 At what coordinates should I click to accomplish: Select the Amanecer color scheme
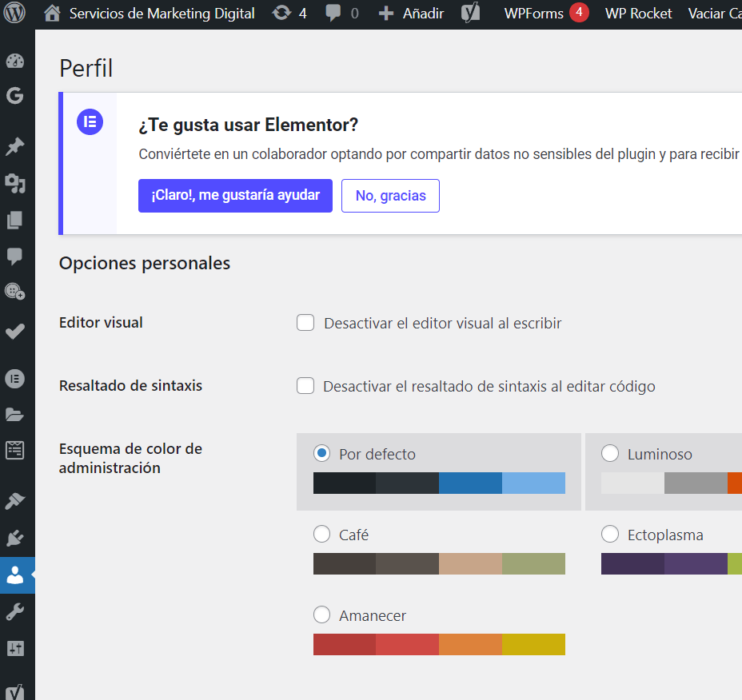pyautogui.click(x=321, y=614)
